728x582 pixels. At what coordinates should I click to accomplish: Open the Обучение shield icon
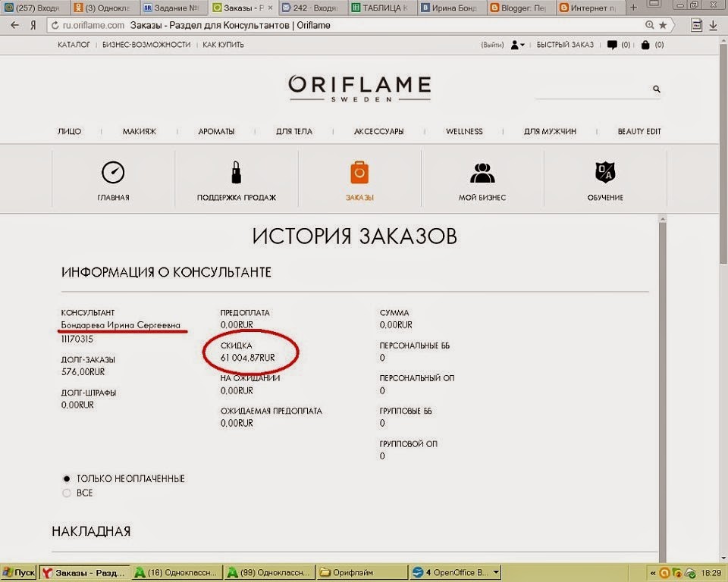[605, 172]
